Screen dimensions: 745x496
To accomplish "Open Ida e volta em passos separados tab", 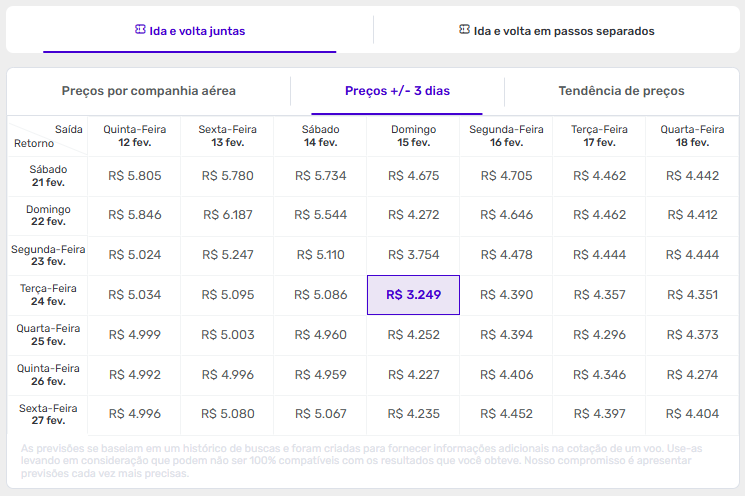I will 557,31.
